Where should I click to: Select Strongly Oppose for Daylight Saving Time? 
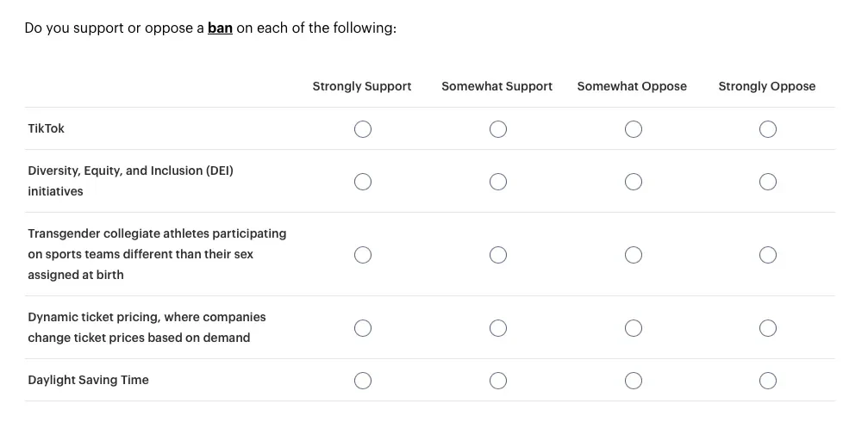tap(768, 381)
